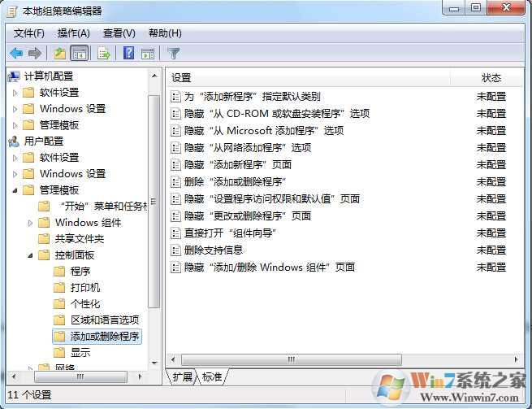532x409 pixels.
Task: Click policy icon for 隐藏"设置程序访问权限和默认值"页面
Action: tap(175, 199)
